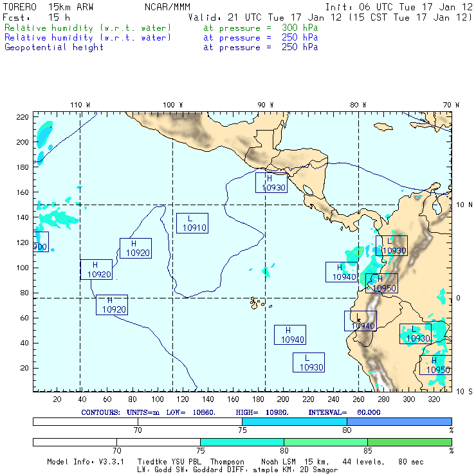Select the 'Init: 06 UTC Tue 17 Jan 12' text

point(399,7)
